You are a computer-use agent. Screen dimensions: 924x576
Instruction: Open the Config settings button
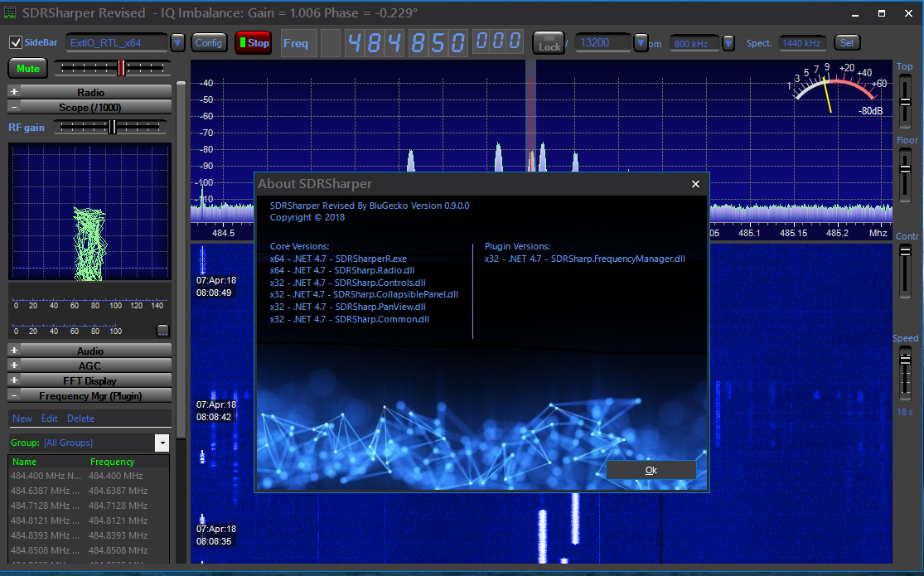pos(209,43)
